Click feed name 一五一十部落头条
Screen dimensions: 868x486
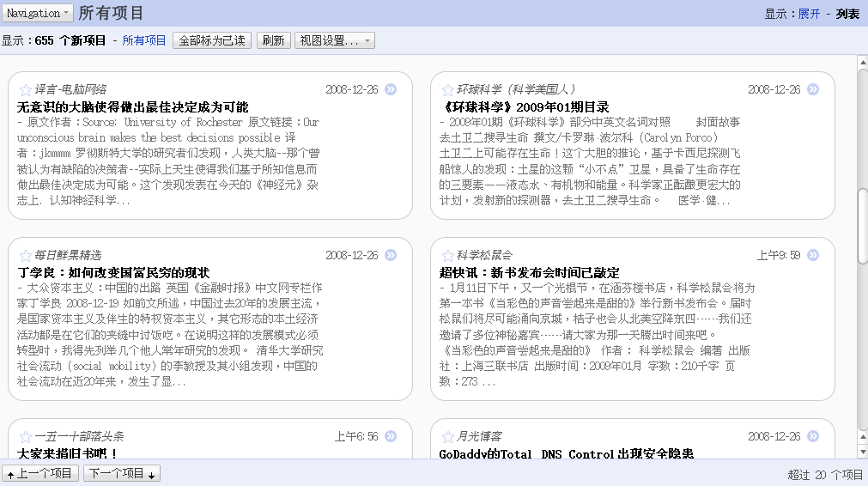[79, 437]
